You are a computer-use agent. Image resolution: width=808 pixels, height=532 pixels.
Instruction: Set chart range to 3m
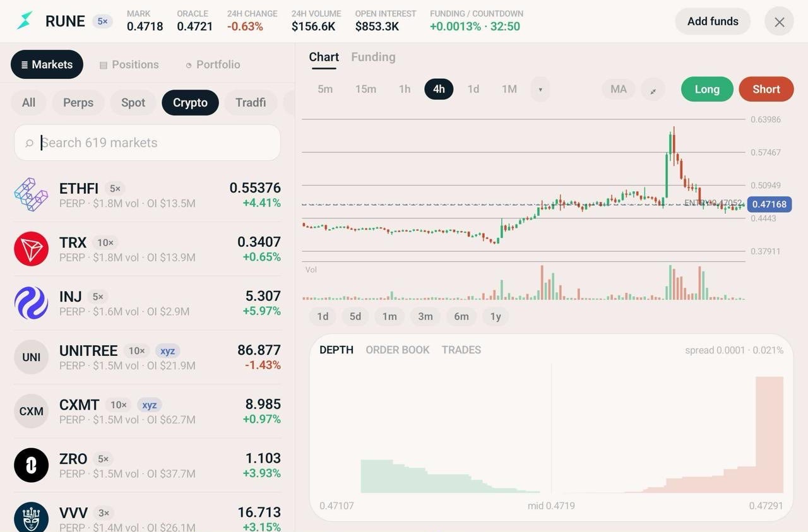click(425, 317)
